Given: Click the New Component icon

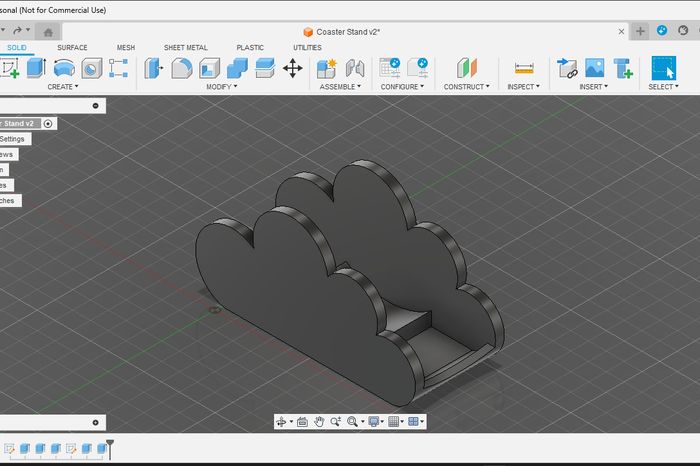Looking at the screenshot, I should pyautogui.click(x=327, y=68).
